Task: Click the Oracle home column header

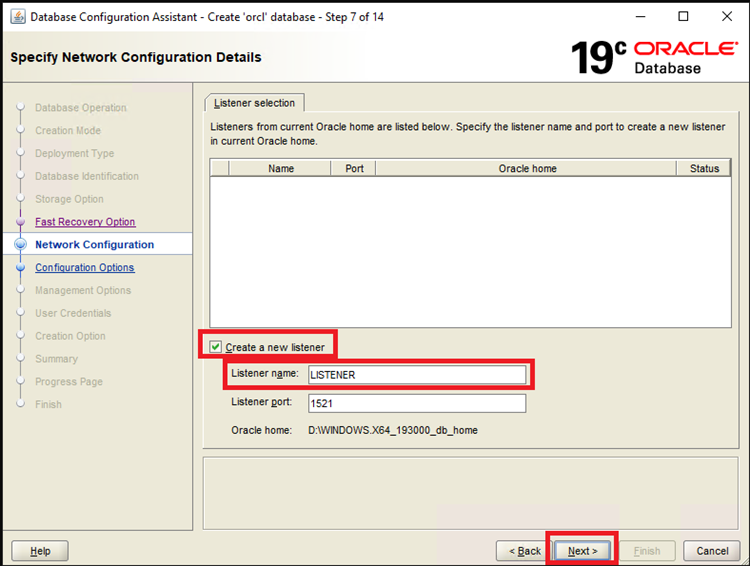Action: click(527, 168)
